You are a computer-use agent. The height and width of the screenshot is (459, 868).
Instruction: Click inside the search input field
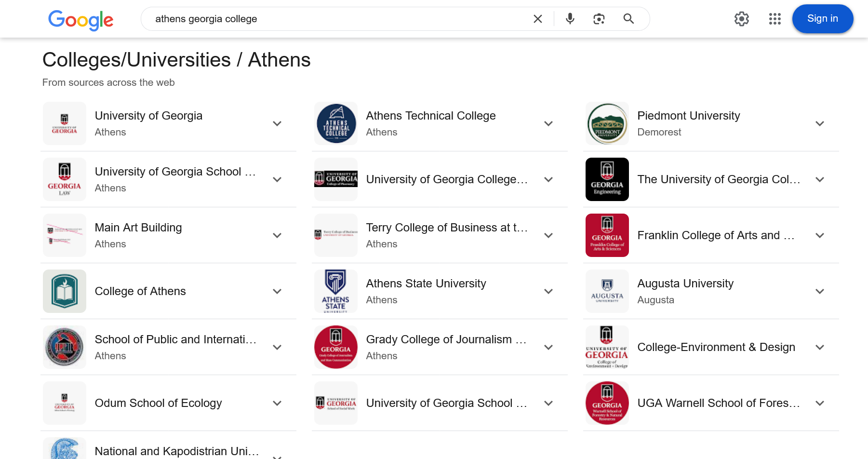(337, 19)
